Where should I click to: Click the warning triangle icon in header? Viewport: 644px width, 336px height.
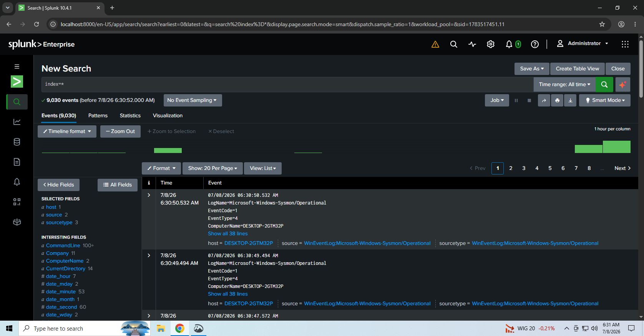pyautogui.click(x=435, y=44)
